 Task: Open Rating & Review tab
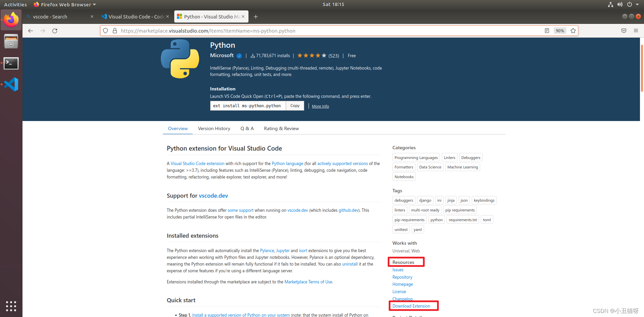point(281,128)
